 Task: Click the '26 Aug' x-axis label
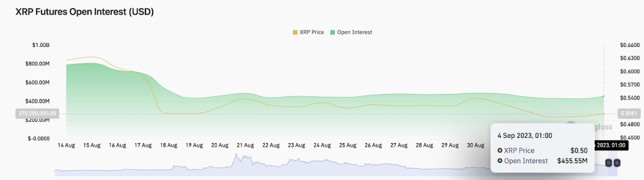point(373,145)
